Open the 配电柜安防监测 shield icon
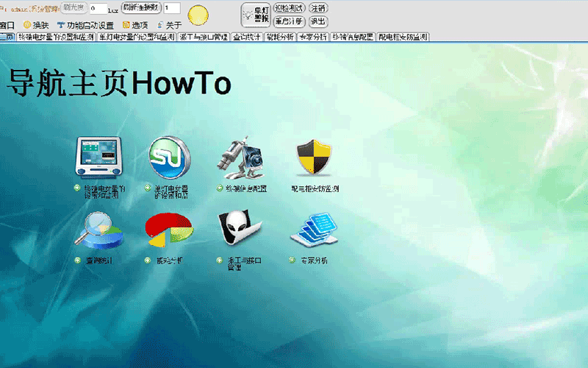The height and width of the screenshot is (368, 588). [315, 158]
